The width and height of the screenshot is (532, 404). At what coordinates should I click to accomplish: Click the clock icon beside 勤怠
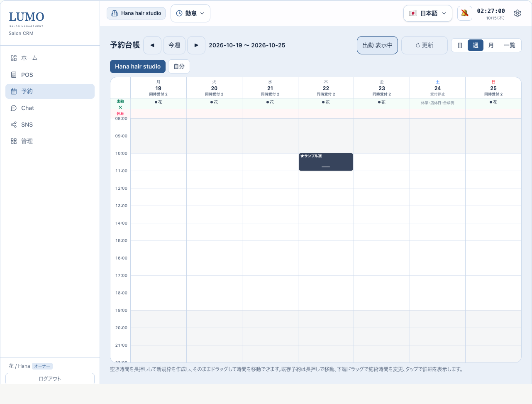pyautogui.click(x=179, y=13)
